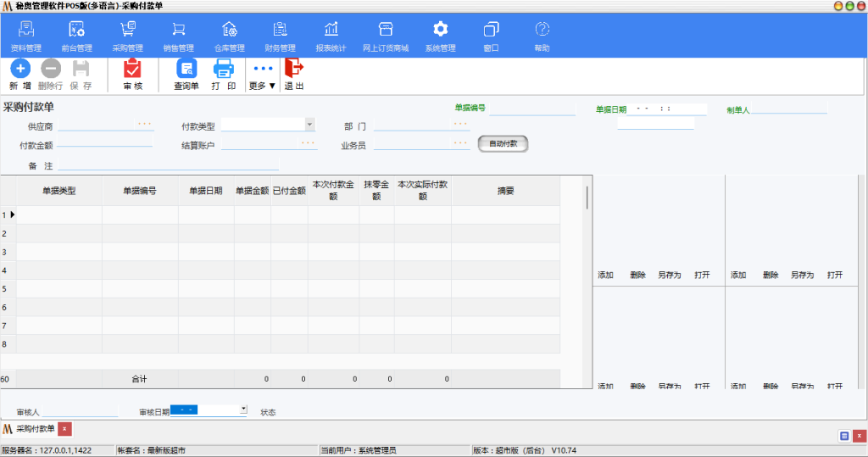Click the 退出 (Exit) toolbar icon

293,70
